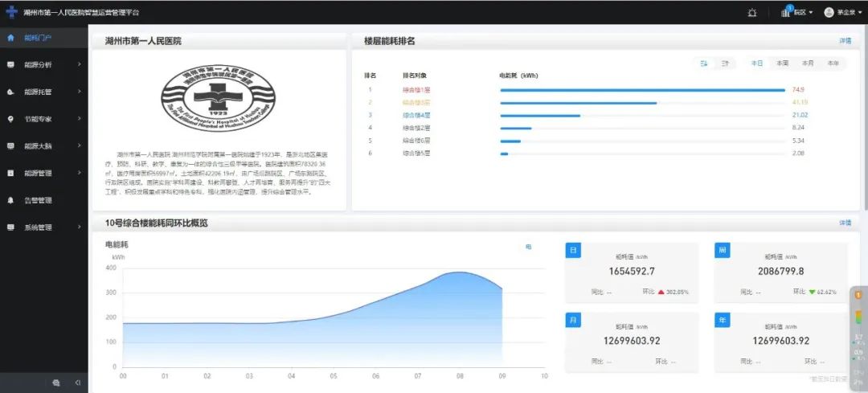Click the 2086799.8 weekly energy value
This screenshot has width=868, height=393.
click(781, 271)
